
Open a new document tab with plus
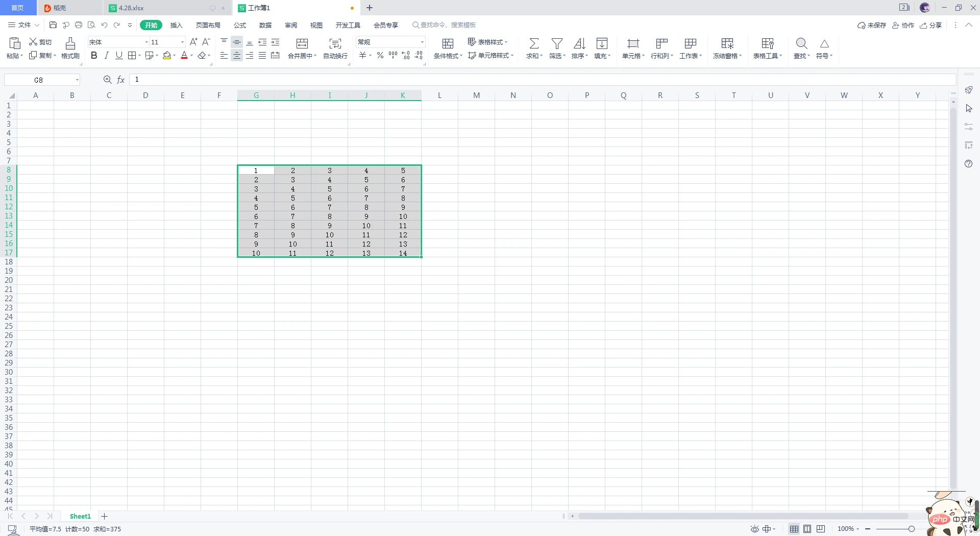click(370, 8)
